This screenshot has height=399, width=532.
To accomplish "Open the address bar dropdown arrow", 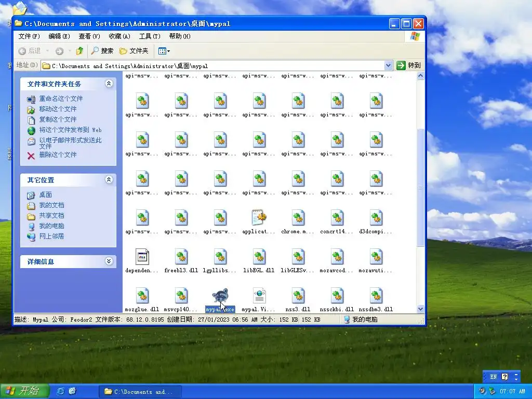I will click(x=388, y=65).
